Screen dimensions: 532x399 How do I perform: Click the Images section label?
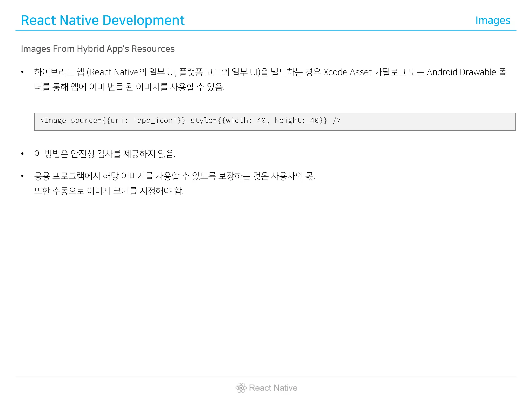[x=493, y=21]
